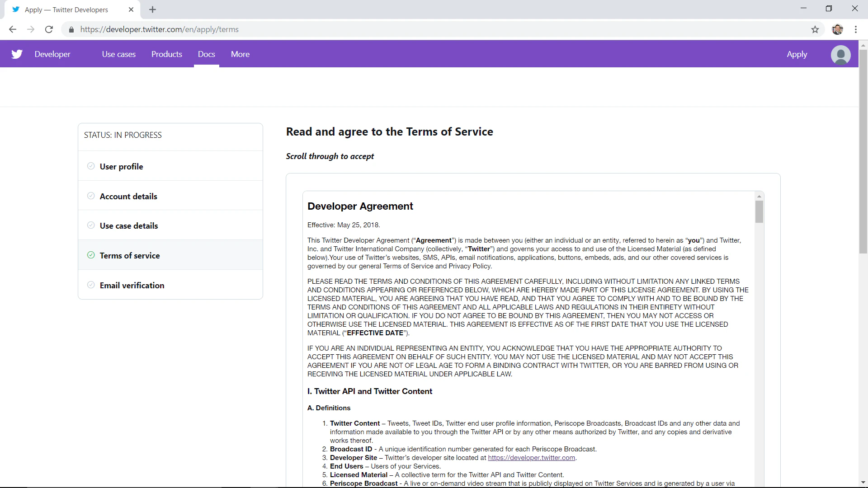Open the https://developer.twitter.com link in agreement
The image size is (868, 488).
point(531,458)
